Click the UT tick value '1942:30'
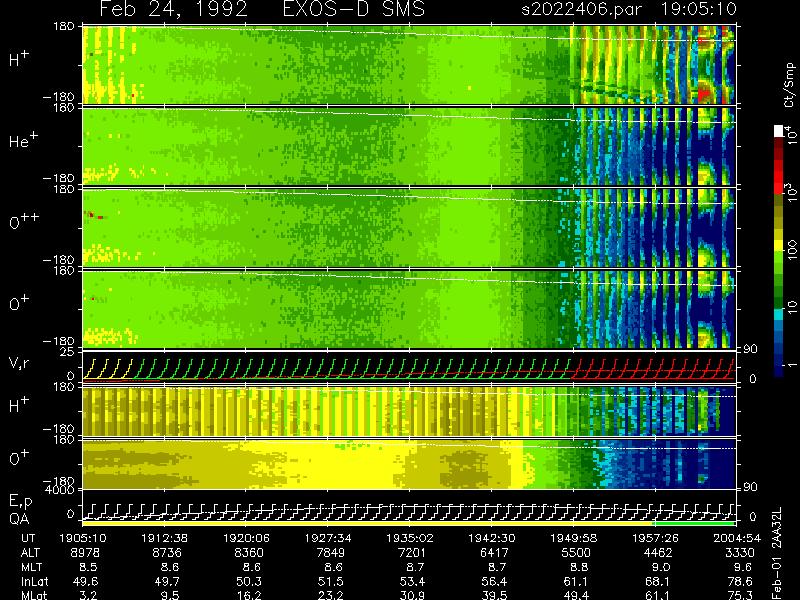 [x=491, y=538]
